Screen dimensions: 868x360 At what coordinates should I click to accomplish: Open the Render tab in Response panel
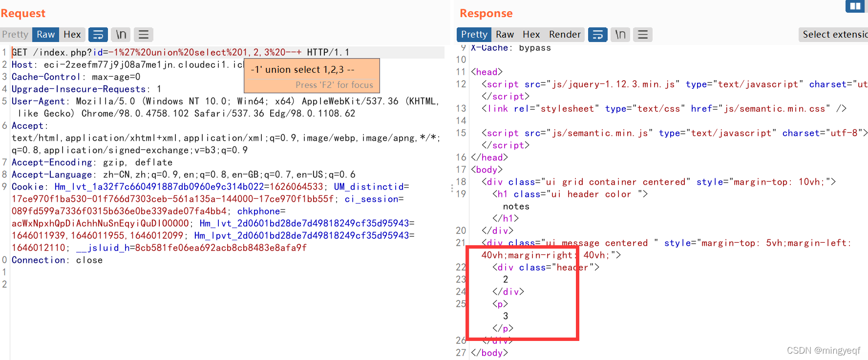click(565, 35)
